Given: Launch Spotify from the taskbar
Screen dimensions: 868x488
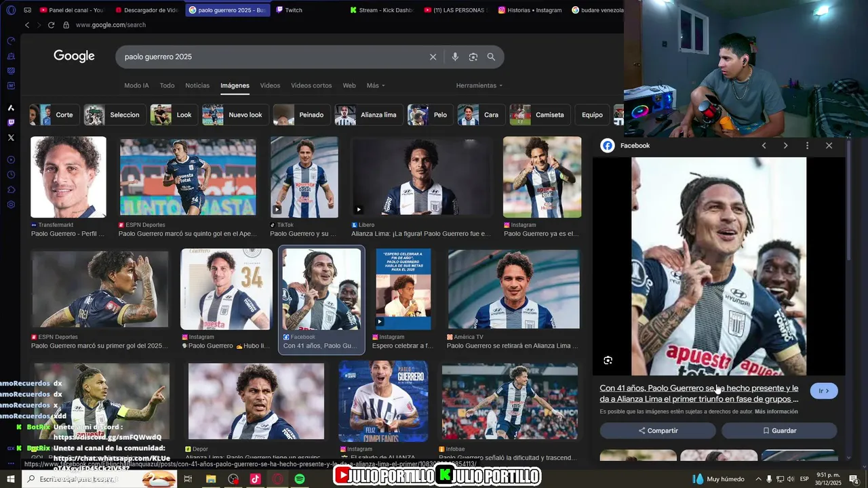Looking at the screenshot, I should click(x=300, y=479).
